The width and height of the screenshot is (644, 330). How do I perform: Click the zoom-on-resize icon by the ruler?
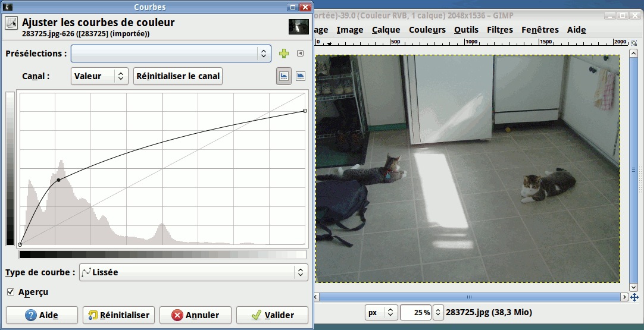coord(634,42)
